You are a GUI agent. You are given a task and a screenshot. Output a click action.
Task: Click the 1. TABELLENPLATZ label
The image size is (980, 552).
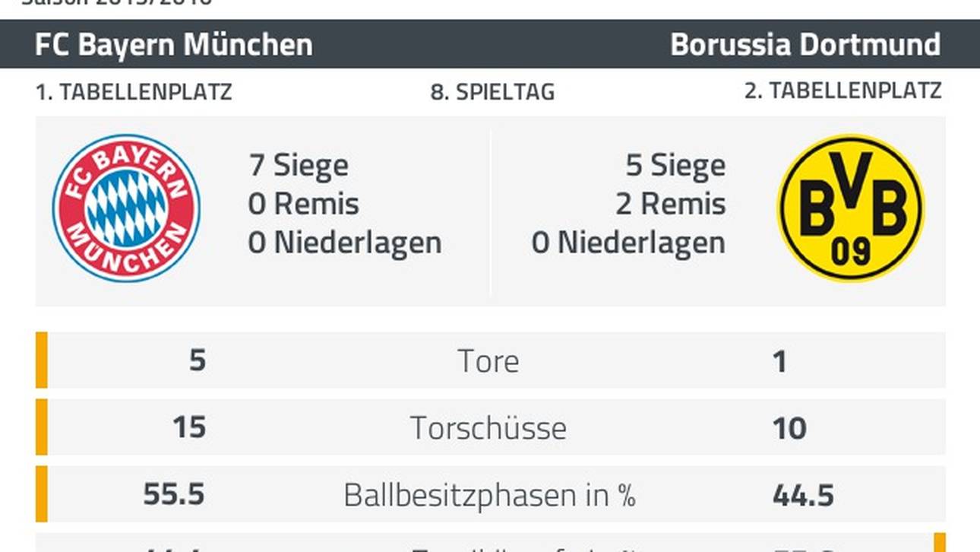(x=134, y=92)
